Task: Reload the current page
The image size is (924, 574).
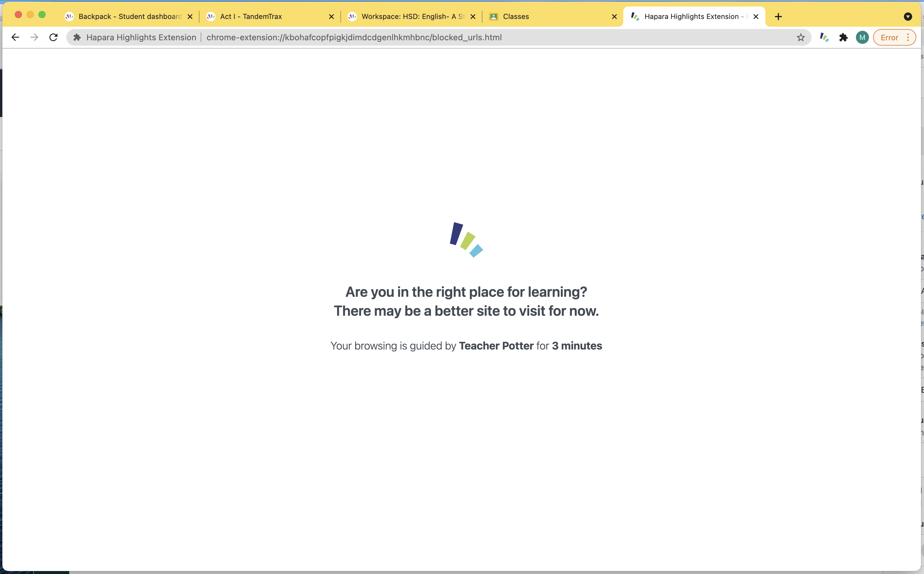Action: [x=54, y=37]
